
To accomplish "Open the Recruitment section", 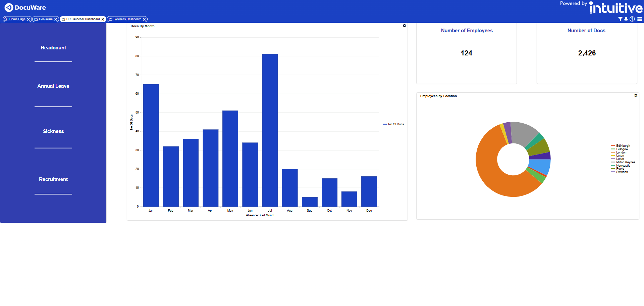I will coord(53,179).
